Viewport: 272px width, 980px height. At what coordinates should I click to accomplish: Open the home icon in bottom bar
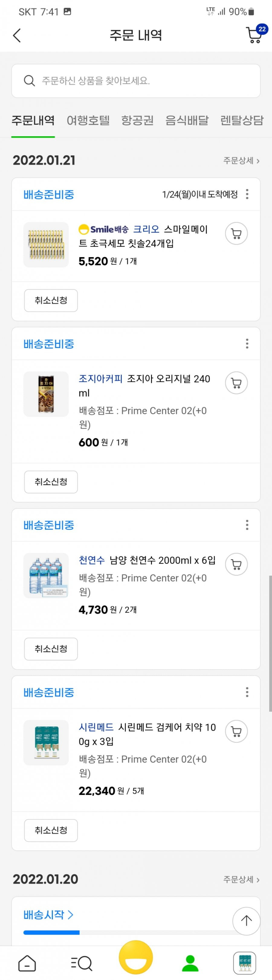(27, 963)
